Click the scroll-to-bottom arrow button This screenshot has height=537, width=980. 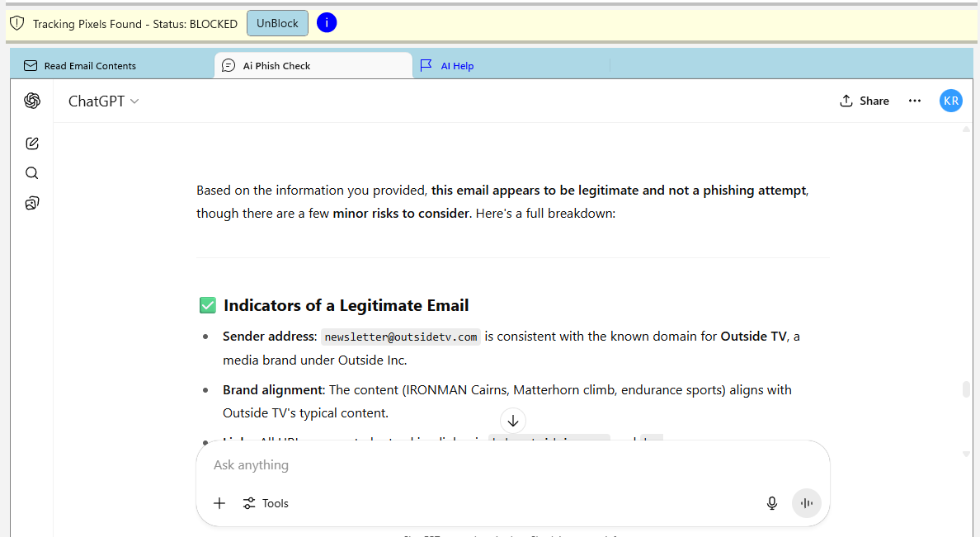pyautogui.click(x=512, y=421)
